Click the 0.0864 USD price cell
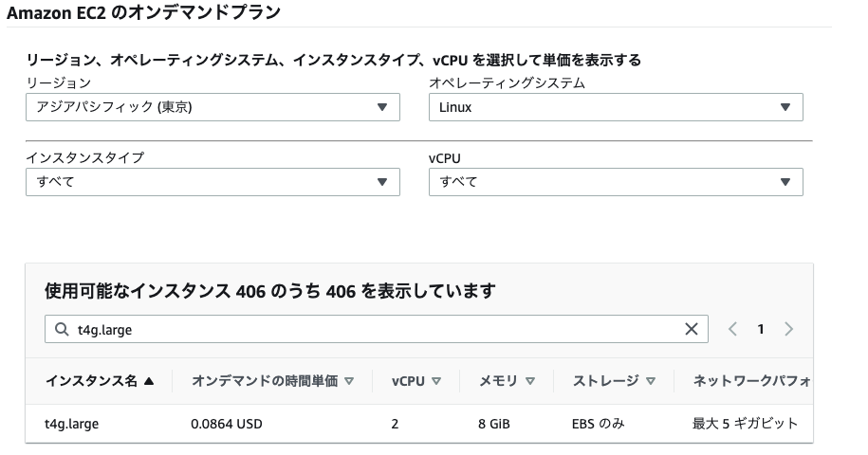 tap(227, 424)
